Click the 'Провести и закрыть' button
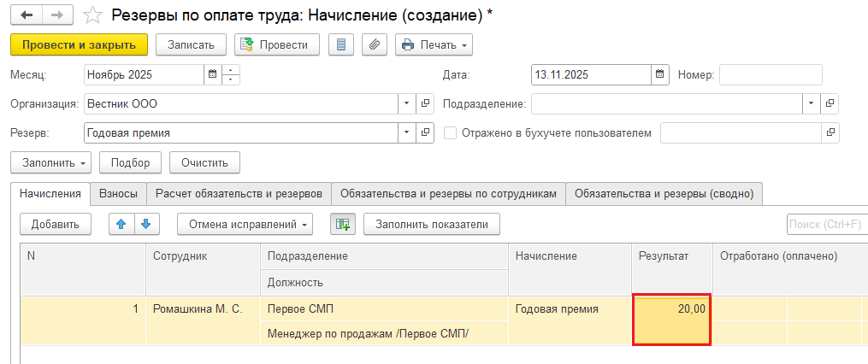This screenshot has width=868, height=364. [79, 44]
